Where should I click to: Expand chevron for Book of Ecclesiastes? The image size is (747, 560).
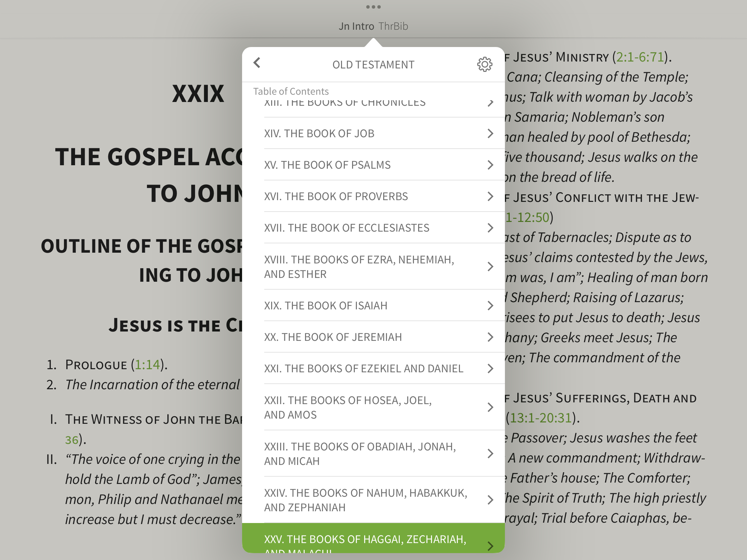(490, 228)
